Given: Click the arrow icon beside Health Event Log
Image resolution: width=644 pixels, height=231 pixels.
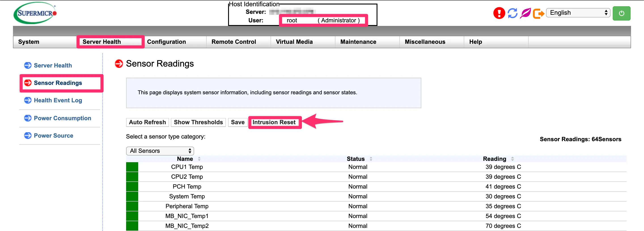Looking at the screenshot, I should pos(28,100).
